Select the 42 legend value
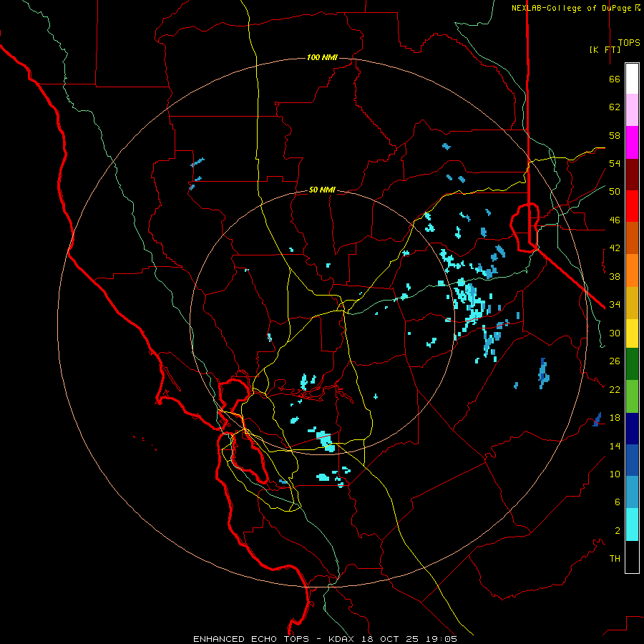The width and height of the screenshot is (644, 644). coord(615,248)
